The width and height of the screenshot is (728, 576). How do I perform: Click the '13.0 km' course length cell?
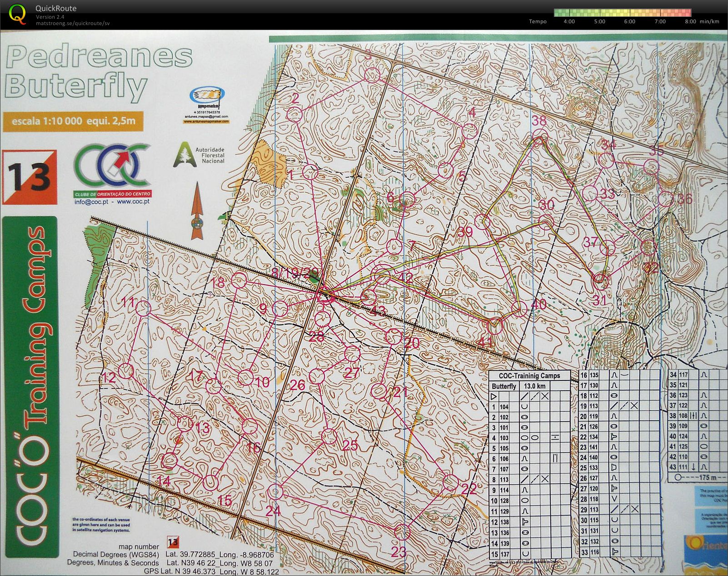[x=535, y=386]
